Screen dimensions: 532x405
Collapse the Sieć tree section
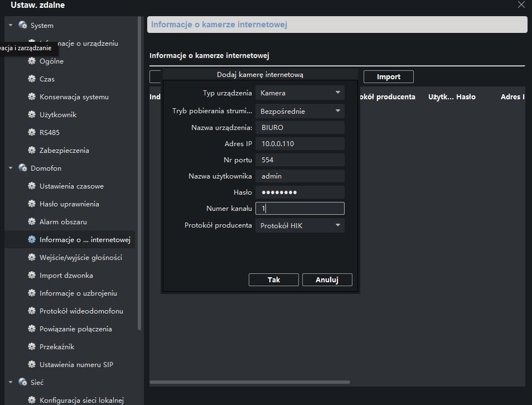pyautogui.click(x=10, y=383)
